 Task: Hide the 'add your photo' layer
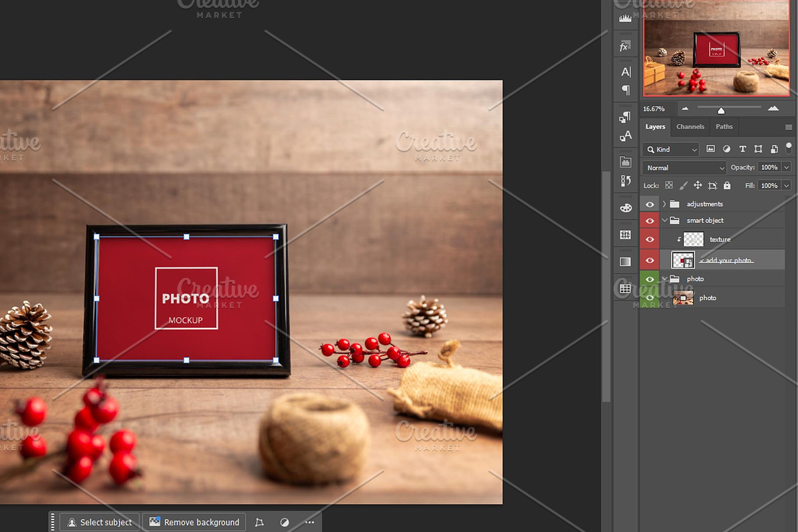[x=650, y=260]
